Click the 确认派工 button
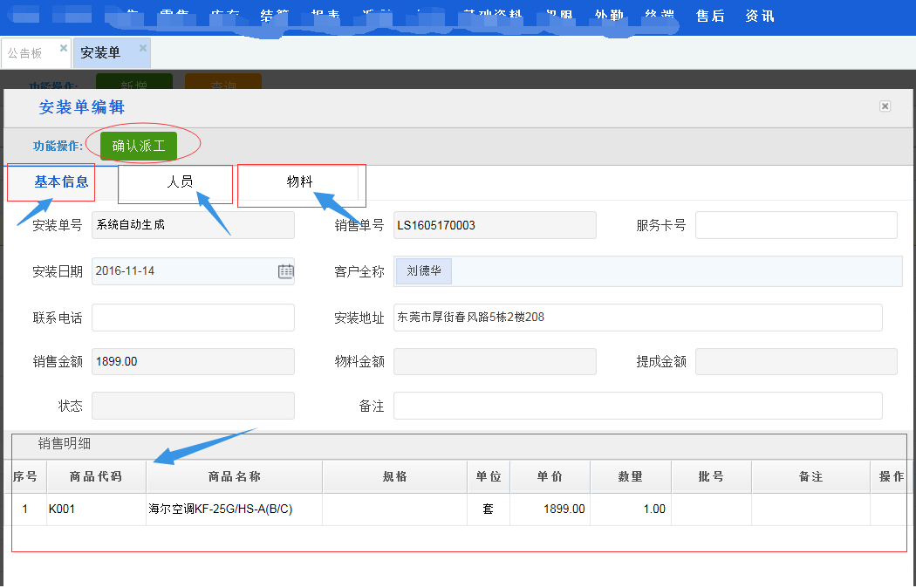Image resolution: width=916 pixels, height=588 pixels. point(139,146)
